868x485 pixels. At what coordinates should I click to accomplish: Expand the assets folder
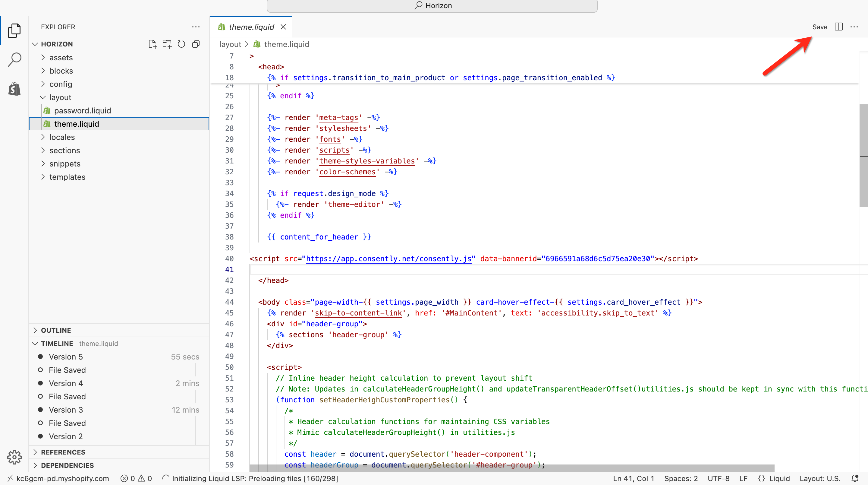61,58
